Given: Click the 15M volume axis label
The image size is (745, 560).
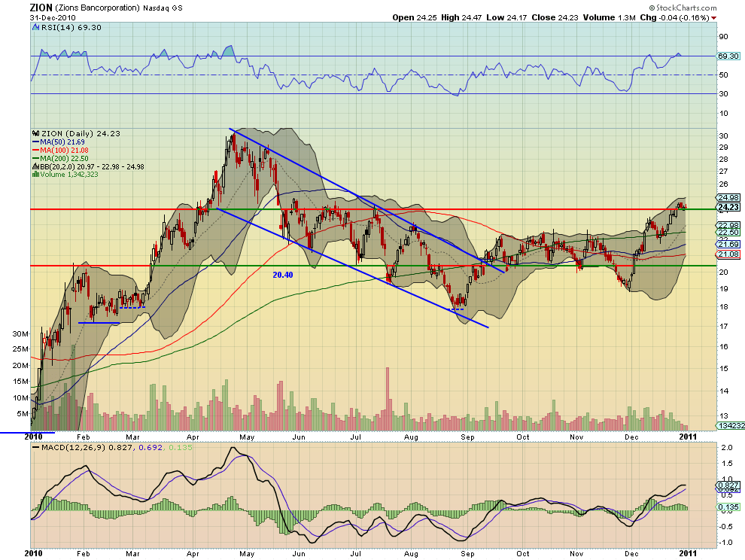Looking at the screenshot, I should [20, 382].
